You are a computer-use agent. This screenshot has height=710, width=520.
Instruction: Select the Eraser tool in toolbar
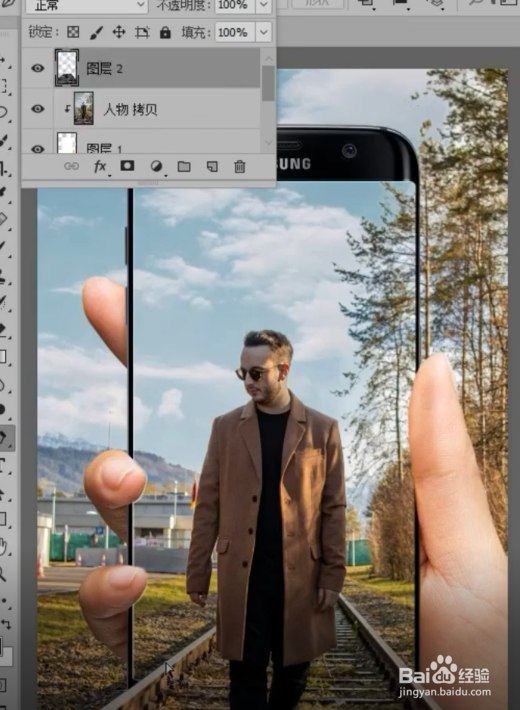pos(4,329)
